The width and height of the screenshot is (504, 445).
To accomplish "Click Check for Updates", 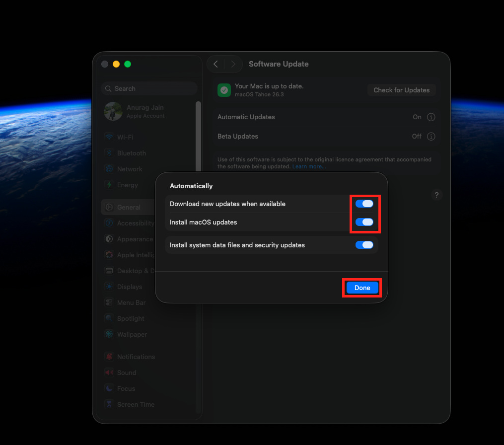I will click(x=401, y=90).
